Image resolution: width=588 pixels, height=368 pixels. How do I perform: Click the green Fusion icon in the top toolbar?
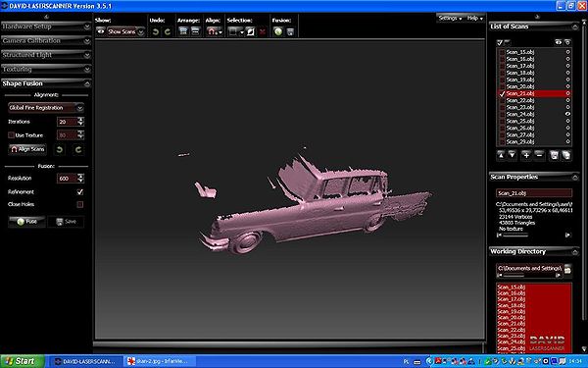pos(278,31)
